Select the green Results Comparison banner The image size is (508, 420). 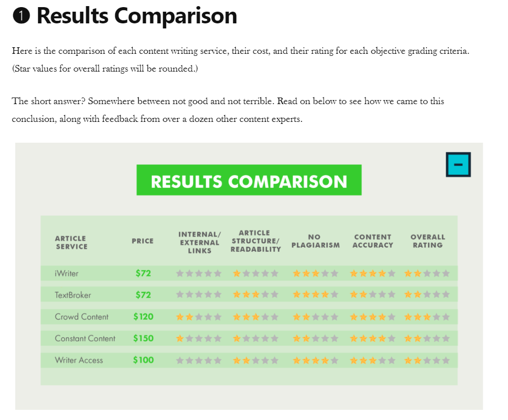point(248,179)
